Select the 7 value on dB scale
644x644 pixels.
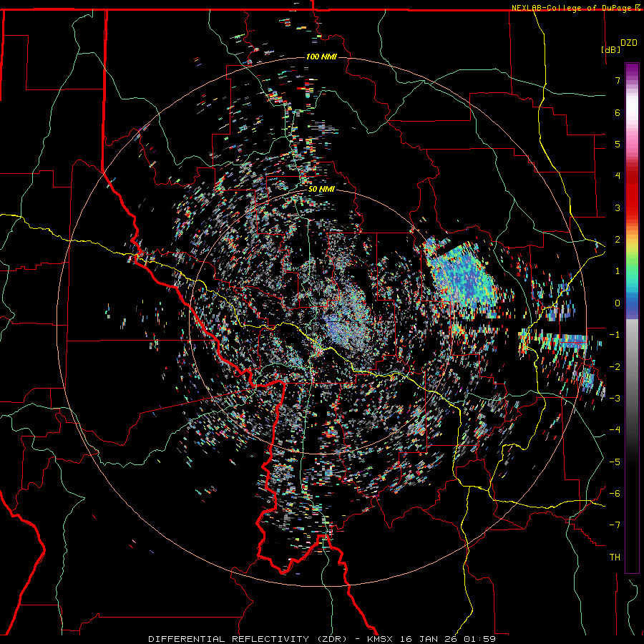[618, 80]
